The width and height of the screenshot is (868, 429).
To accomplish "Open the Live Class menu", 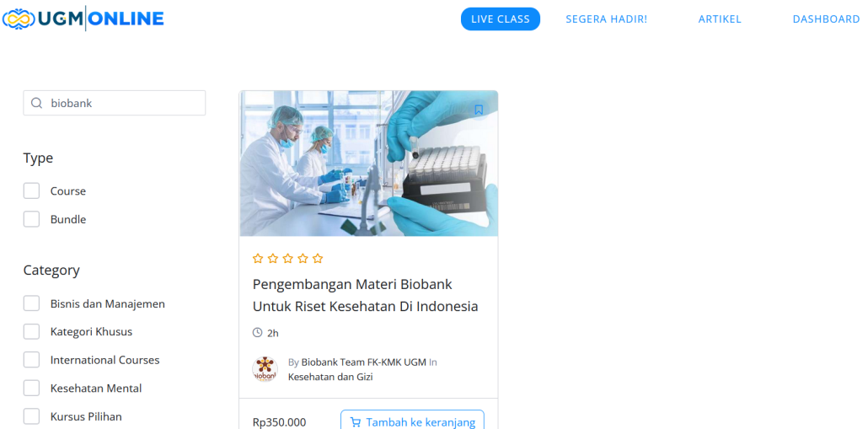I will click(501, 19).
